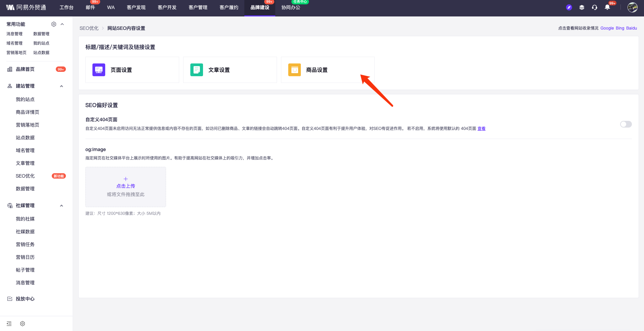Click the purple compass icon in header
This screenshot has height=331, width=644.
pos(569,7)
